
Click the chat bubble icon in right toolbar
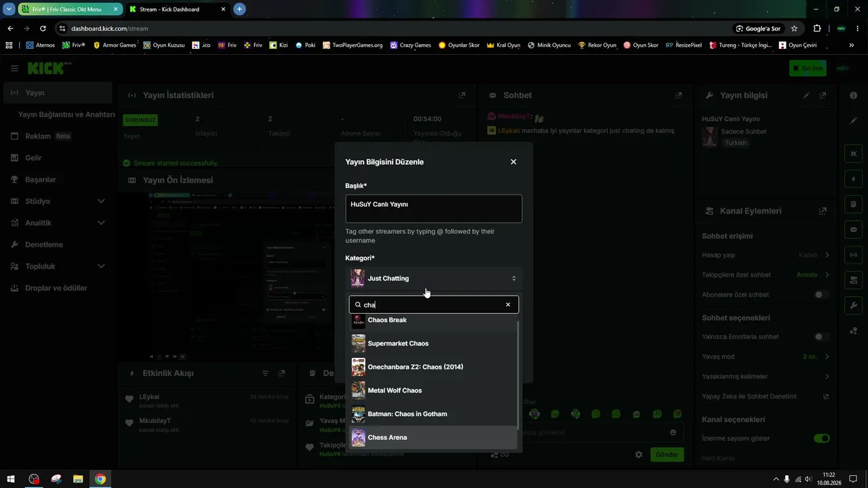tap(853, 230)
